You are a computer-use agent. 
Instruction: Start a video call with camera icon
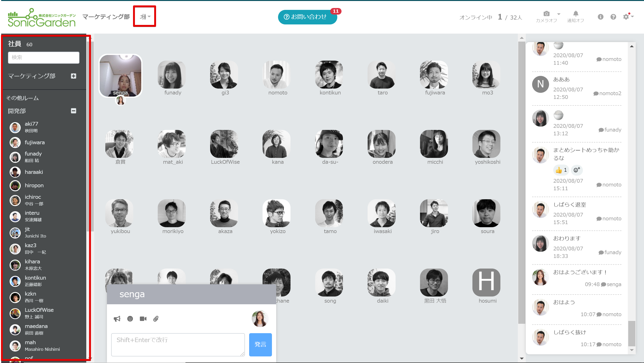[143, 319]
